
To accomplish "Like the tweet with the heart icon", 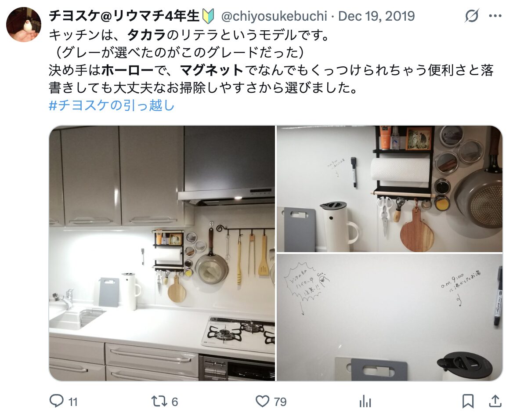I will [262, 401].
